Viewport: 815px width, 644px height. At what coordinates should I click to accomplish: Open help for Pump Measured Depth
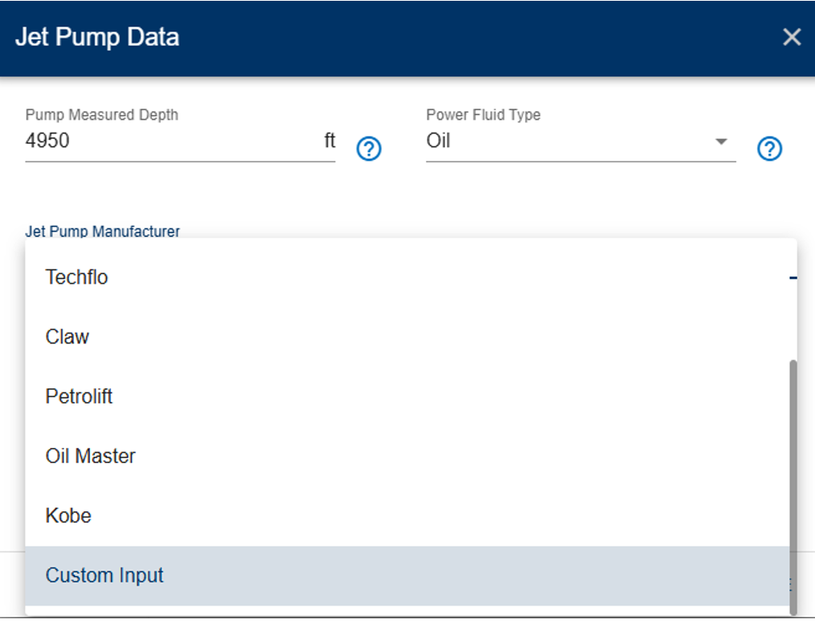(x=369, y=149)
